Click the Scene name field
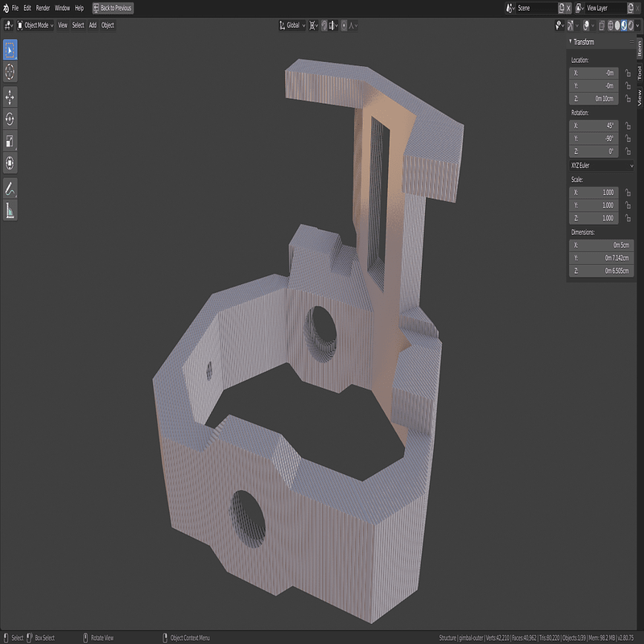Image resolution: width=644 pixels, height=644 pixels. click(536, 8)
